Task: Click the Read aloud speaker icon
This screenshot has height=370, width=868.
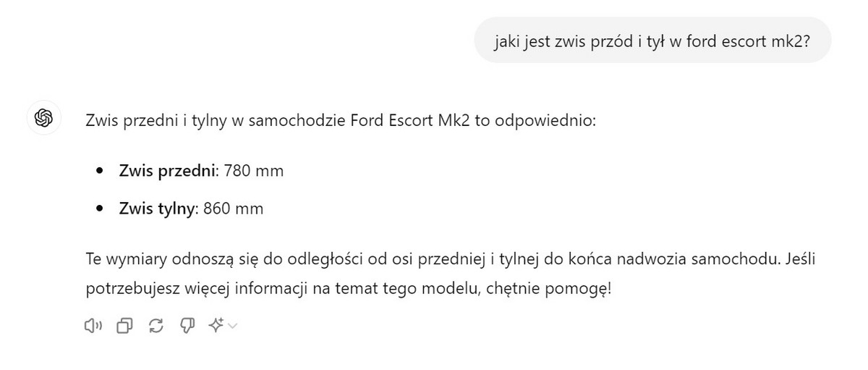Action: (x=95, y=327)
